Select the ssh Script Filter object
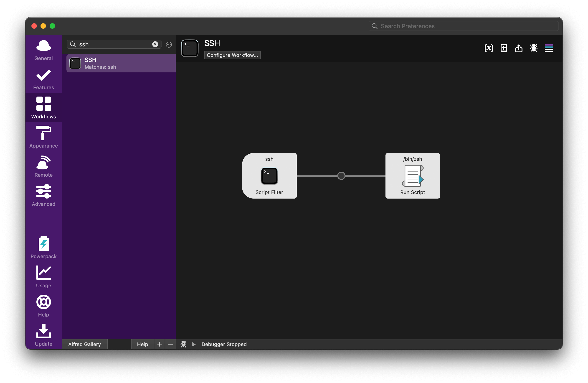The image size is (588, 383). (x=269, y=176)
